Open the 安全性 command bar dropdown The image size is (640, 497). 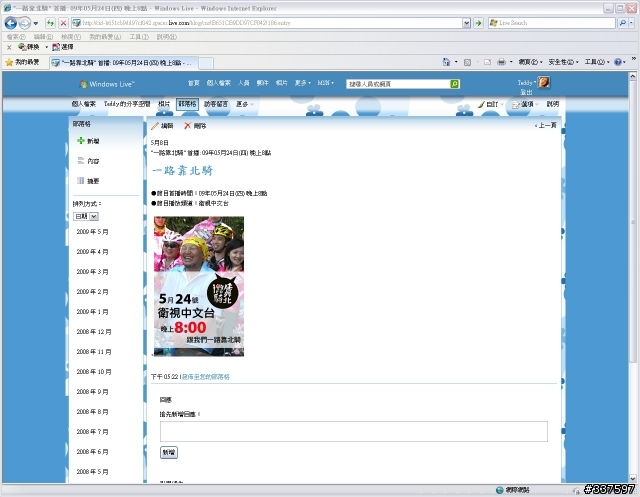point(563,62)
